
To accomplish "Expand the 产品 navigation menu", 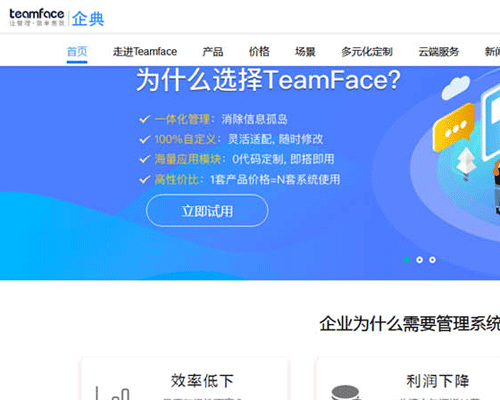I will click(213, 52).
